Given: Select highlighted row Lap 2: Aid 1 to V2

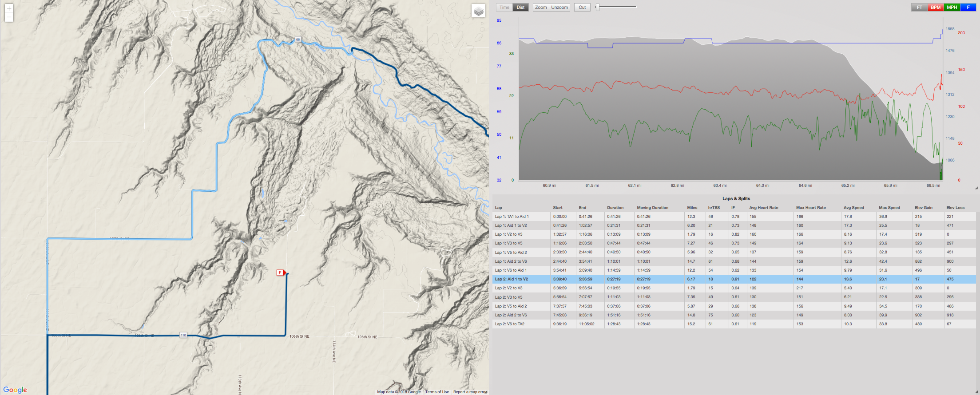Looking at the screenshot, I should [x=734, y=279].
